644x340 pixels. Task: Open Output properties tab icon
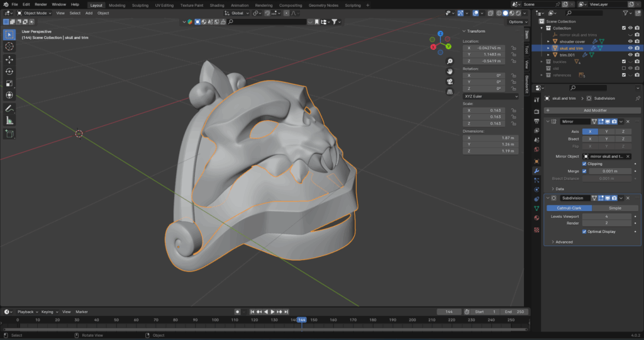click(536, 121)
